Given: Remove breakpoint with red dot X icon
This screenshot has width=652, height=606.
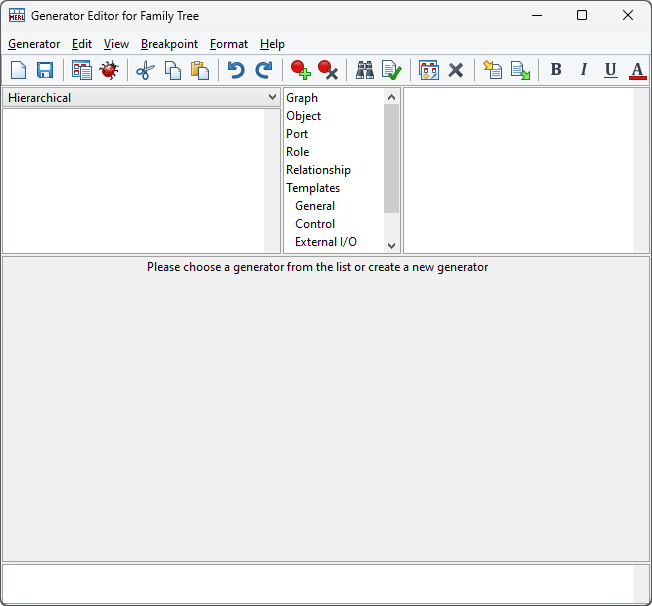Looking at the screenshot, I should [328, 70].
